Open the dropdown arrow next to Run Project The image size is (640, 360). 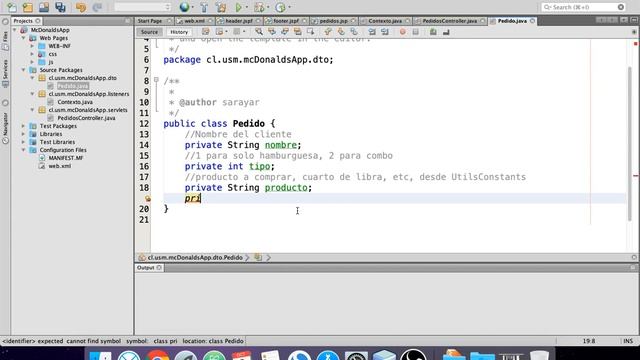point(247,7)
